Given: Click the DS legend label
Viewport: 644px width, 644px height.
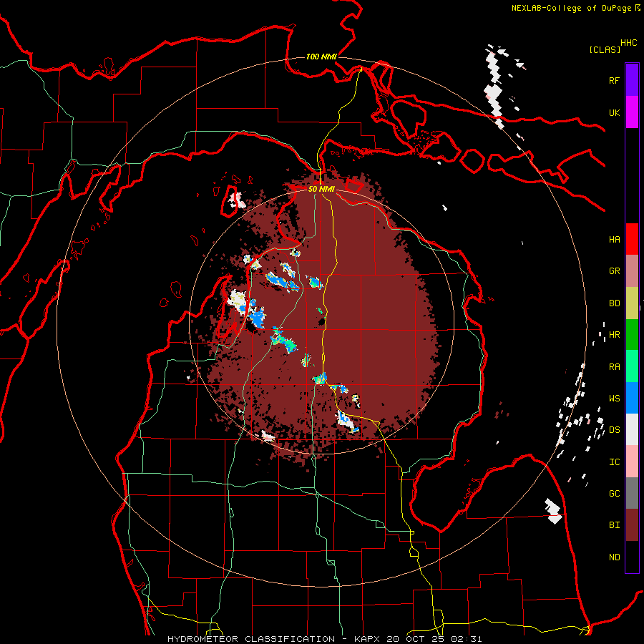Looking at the screenshot, I should (614, 430).
